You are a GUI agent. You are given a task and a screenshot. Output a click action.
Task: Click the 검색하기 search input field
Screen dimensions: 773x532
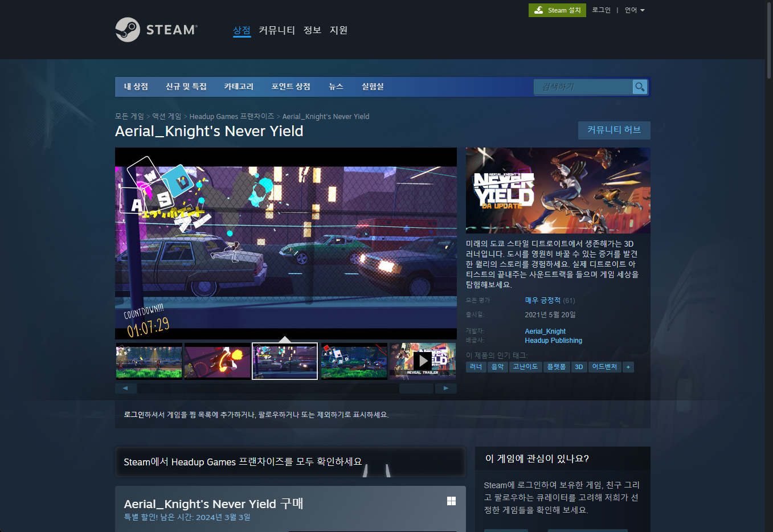pyautogui.click(x=583, y=87)
